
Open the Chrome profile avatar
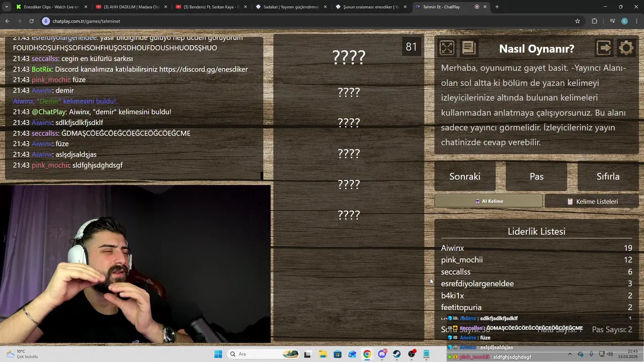(624, 21)
